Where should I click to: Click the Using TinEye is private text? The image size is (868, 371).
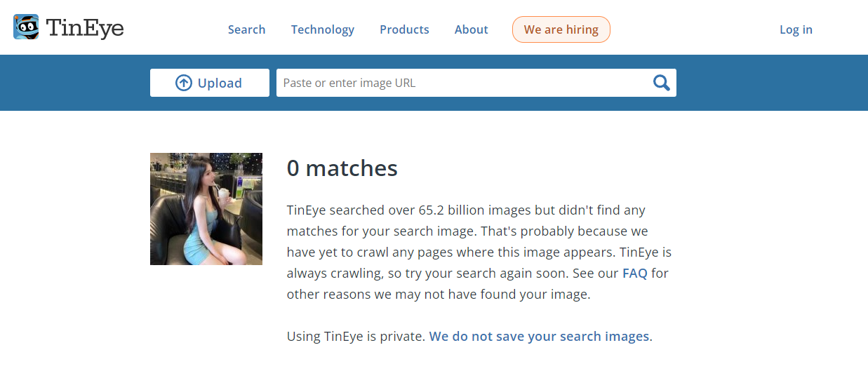pyautogui.click(x=356, y=336)
